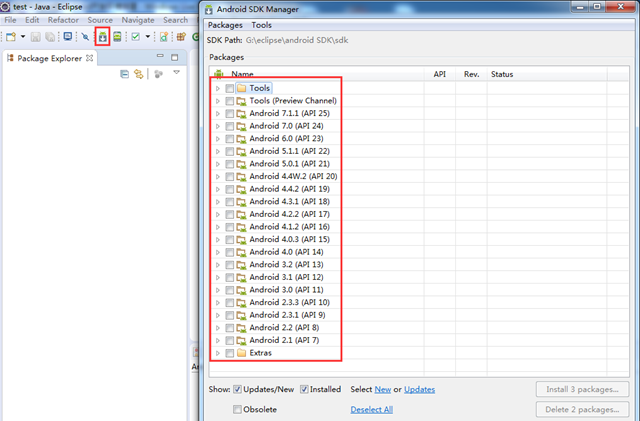Viewport: 640px width, 421px height.
Task: Click the blue monitor console icon in Eclipse toolbar
Action: click(x=68, y=37)
